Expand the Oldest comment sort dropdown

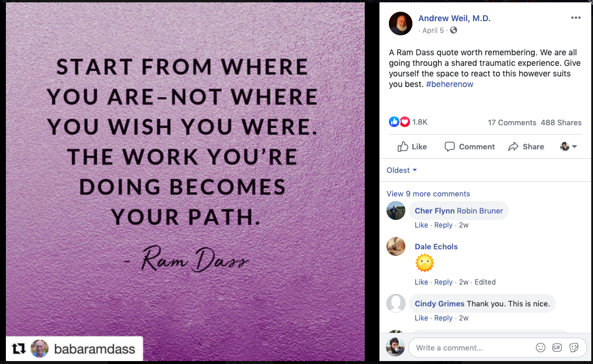click(402, 170)
